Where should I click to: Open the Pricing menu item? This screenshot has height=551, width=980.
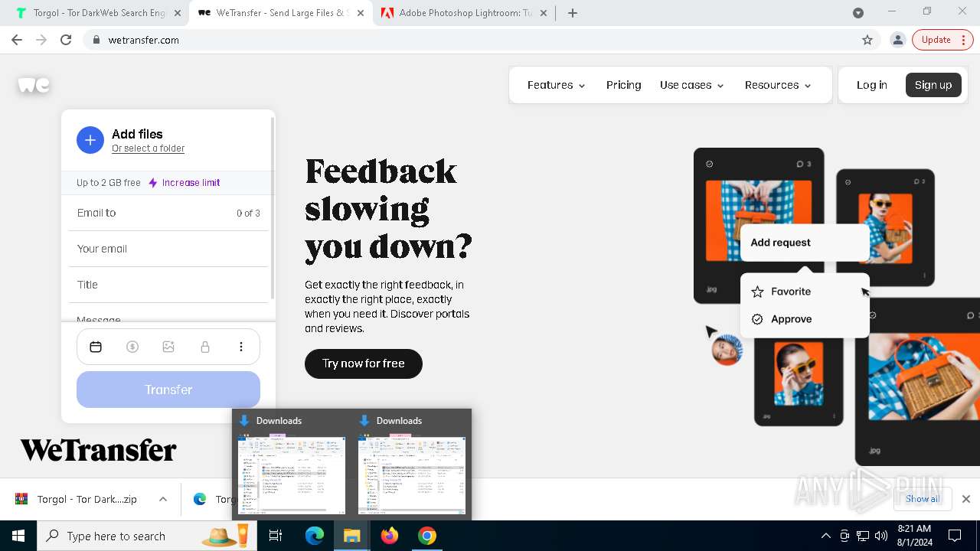point(624,85)
